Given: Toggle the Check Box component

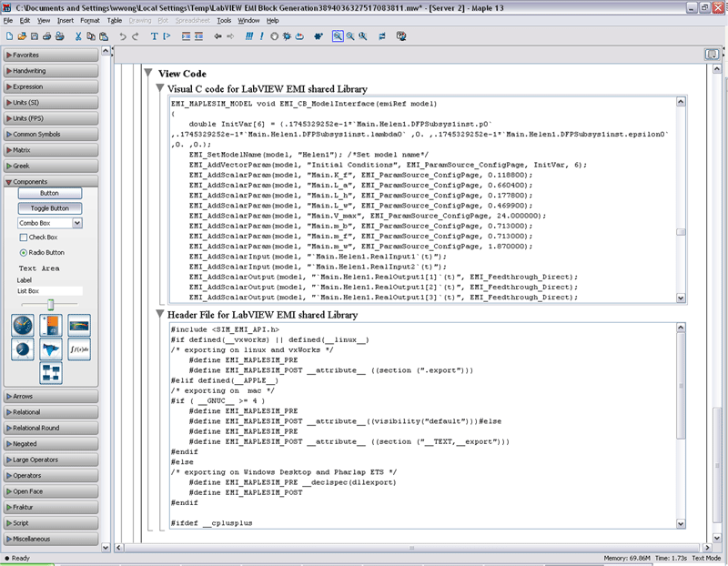Looking at the screenshot, I should tap(24, 237).
